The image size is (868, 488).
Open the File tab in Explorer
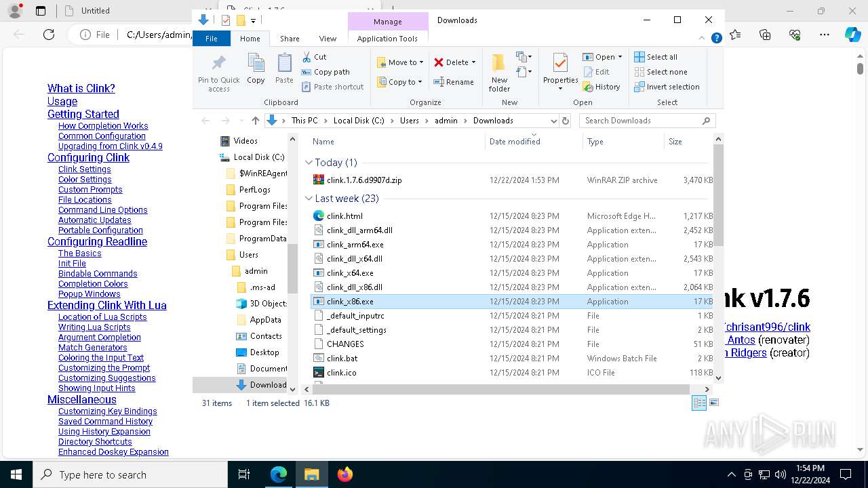coord(212,39)
